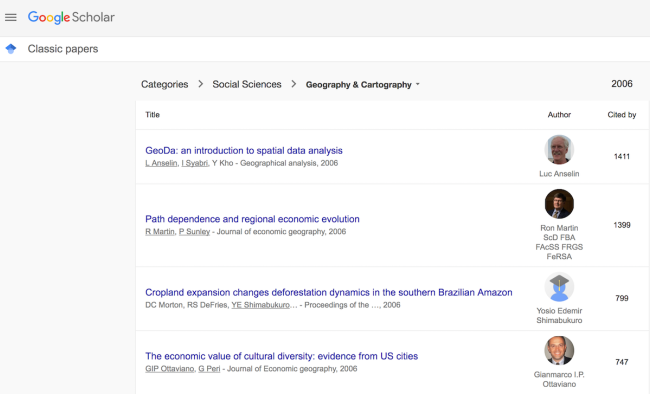
Task: Click the Title column header
Action: (152, 115)
